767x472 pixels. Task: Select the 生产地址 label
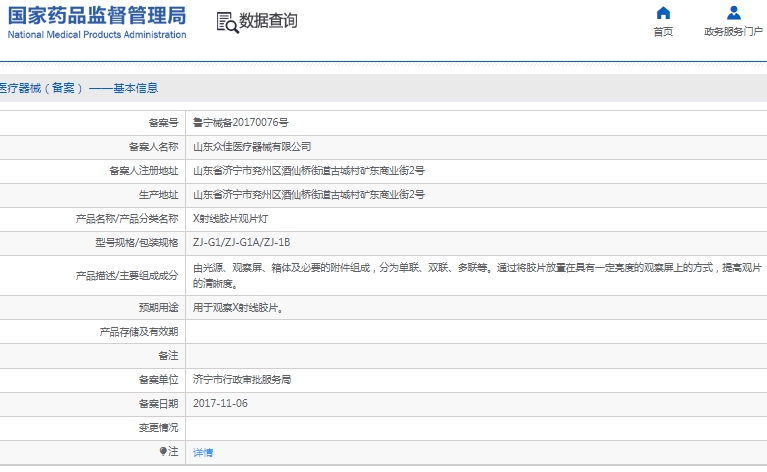pos(158,195)
